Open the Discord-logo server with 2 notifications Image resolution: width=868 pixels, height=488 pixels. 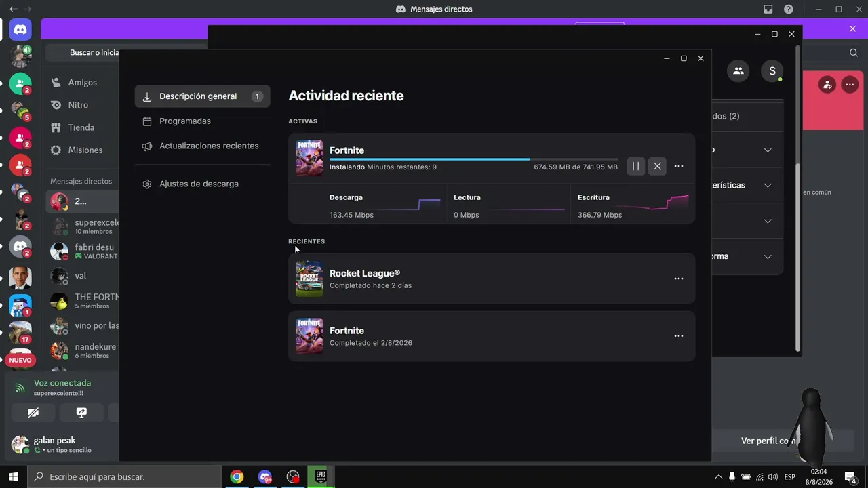pos(20,247)
